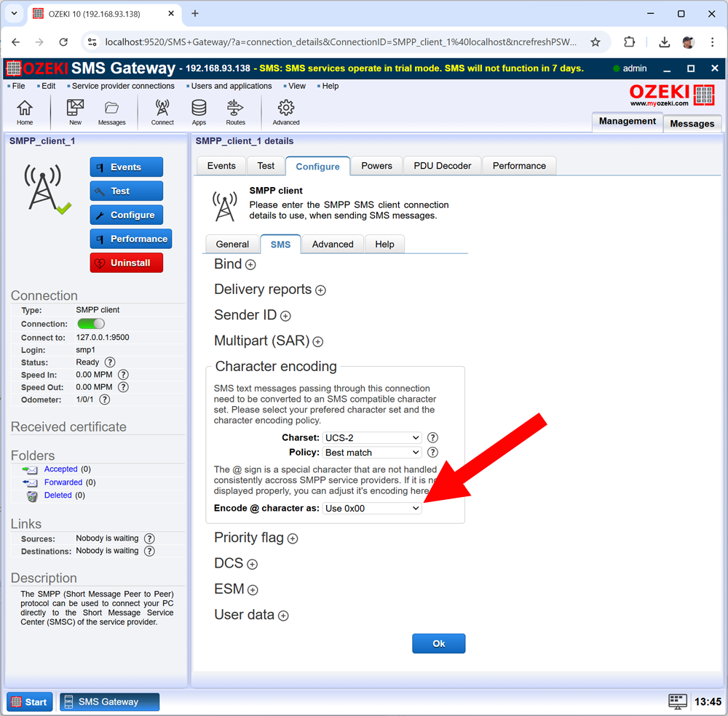Screen dimensions: 728x716
Task: Click the help icon next to Speed In
Action: [x=123, y=375]
